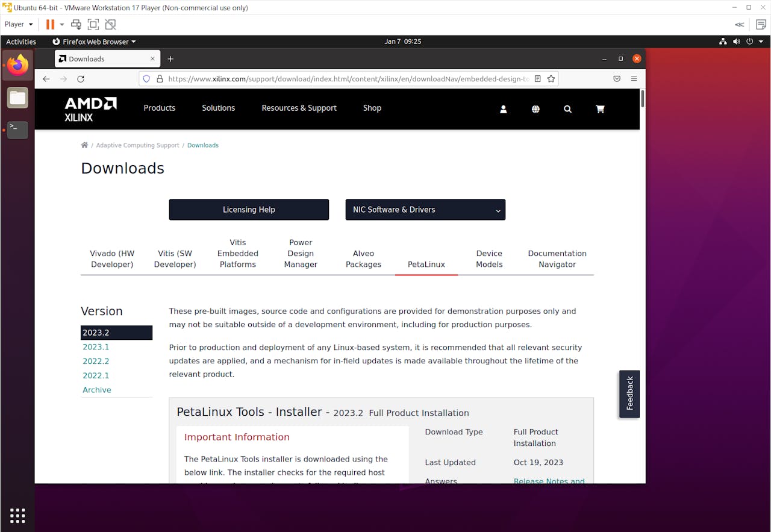Select the PetaLinux tab

[x=426, y=264]
